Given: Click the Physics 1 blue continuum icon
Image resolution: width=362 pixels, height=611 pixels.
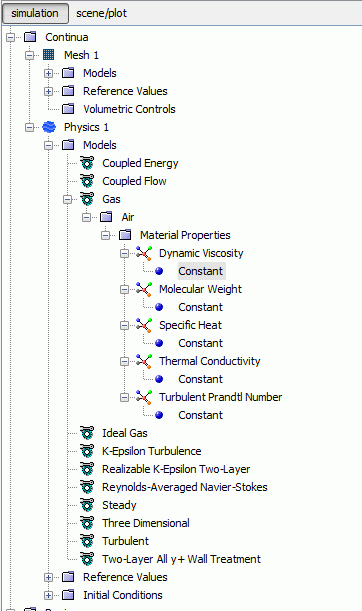Looking at the screenshot, I should tap(49, 127).
